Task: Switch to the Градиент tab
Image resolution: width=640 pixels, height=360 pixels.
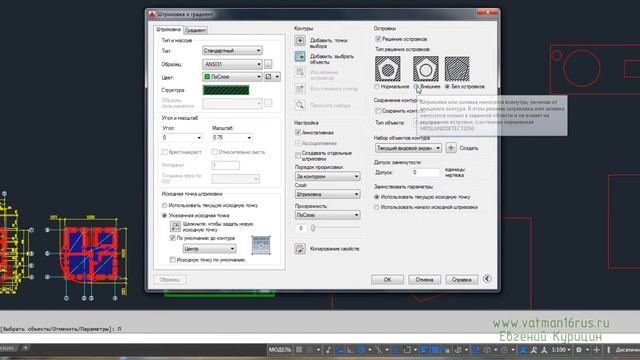Action: (195, 30)
